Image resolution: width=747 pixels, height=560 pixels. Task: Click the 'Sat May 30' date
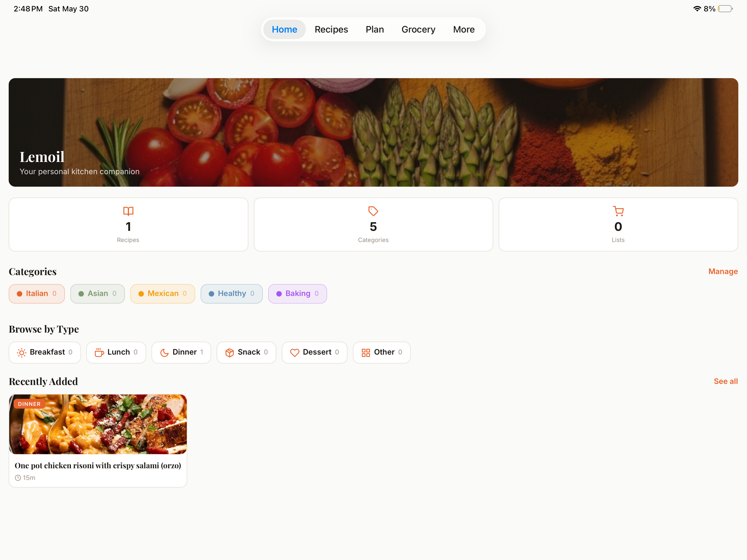click(69, 9)
